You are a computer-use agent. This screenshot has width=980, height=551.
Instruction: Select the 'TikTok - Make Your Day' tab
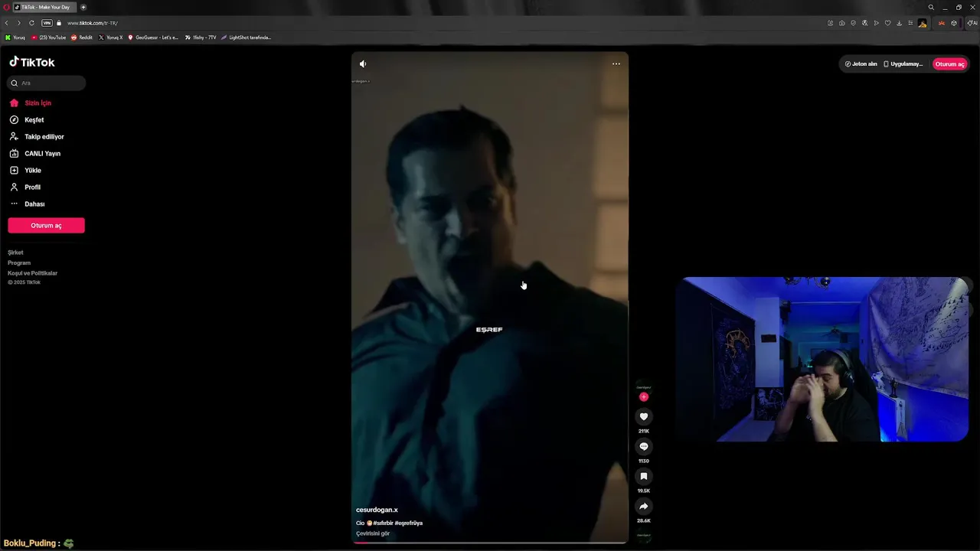click(44, 7)
